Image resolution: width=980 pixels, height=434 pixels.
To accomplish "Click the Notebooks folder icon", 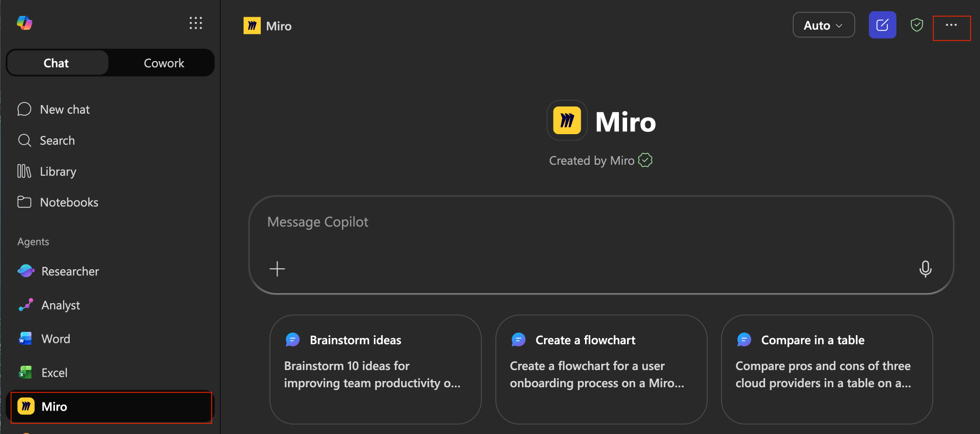I will click(24, 202).
